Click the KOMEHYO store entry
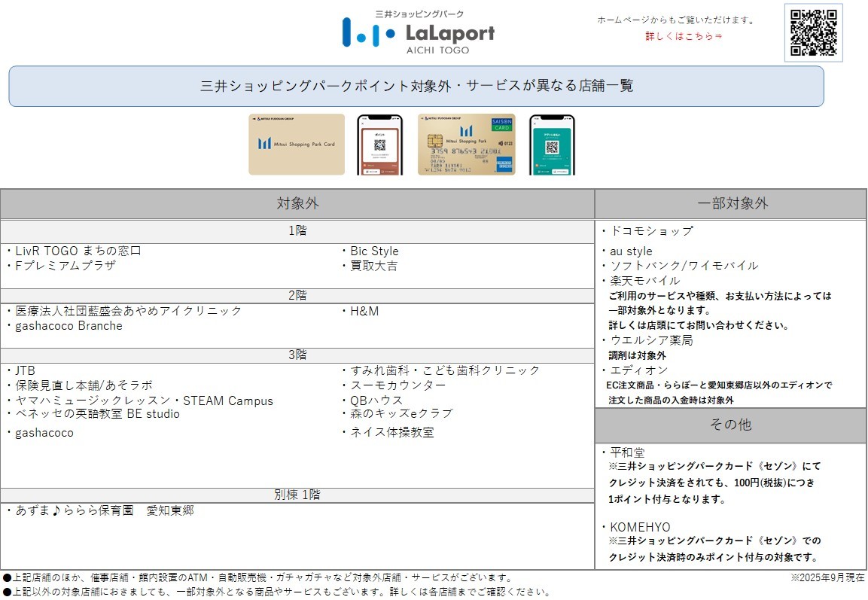This screenshot has height=600, width=868. point(640,527)
